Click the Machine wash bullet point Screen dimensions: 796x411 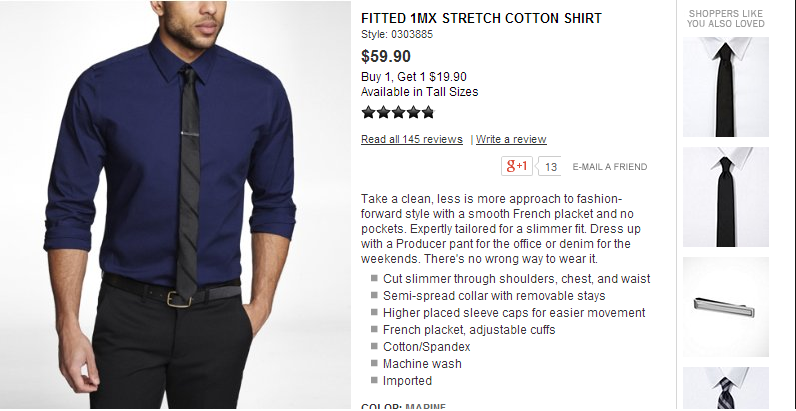pos(422,364)
